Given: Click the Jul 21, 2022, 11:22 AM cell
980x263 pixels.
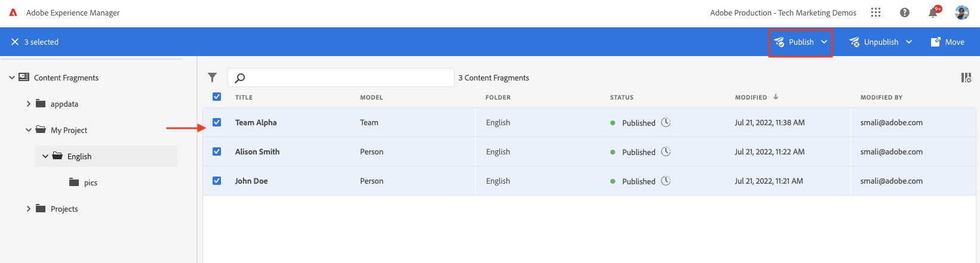Looking at the screenshot, I should (x=770, y=151).
